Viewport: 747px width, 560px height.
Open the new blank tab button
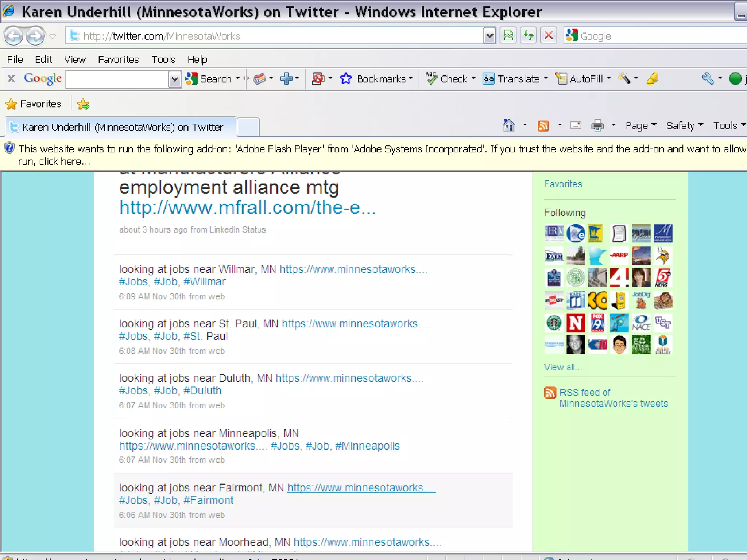click(x=248, y=127)
